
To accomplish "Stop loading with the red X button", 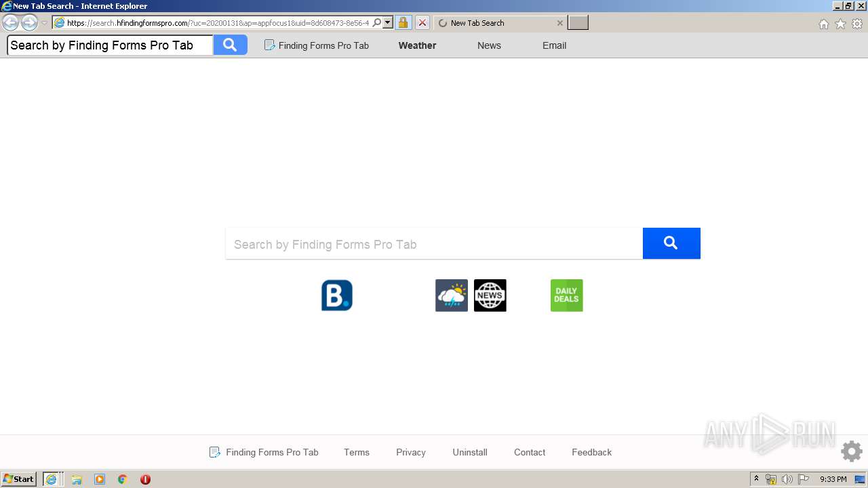I will pyautogui.click(x=422, y=23).
